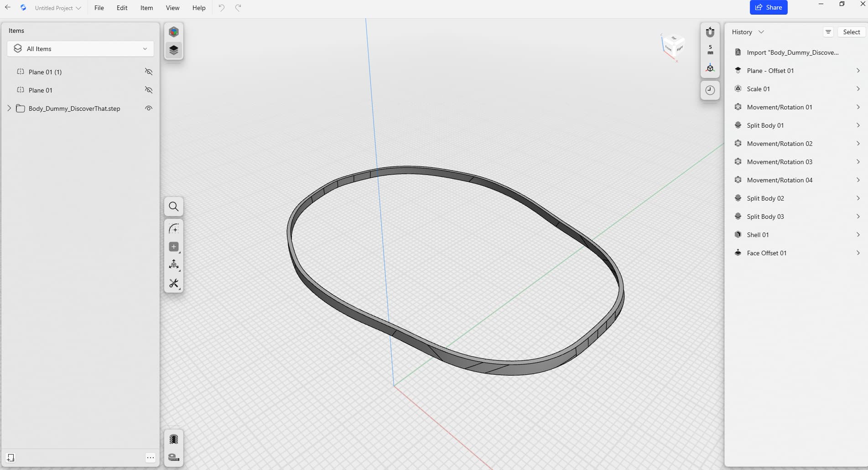Image resolution: width=868 pixels, height=470 pixels.
Task: Click the colored cube appearance icon
Action: (x=174, y=32)
